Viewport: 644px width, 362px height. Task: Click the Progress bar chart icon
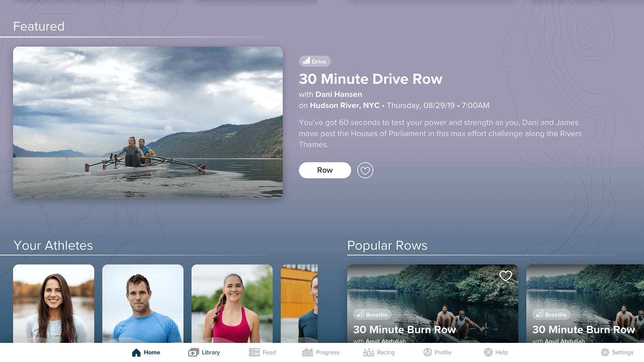click(x=307, y=352)
